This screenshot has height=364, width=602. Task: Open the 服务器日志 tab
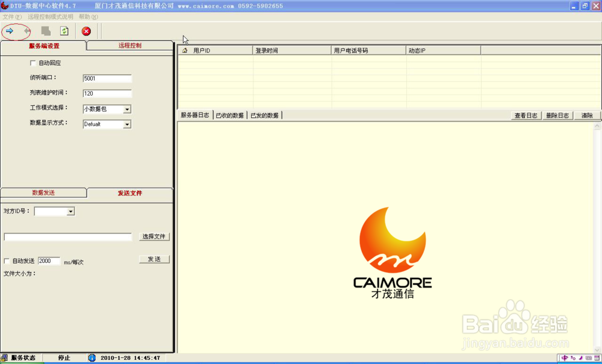tap(194, 115)
